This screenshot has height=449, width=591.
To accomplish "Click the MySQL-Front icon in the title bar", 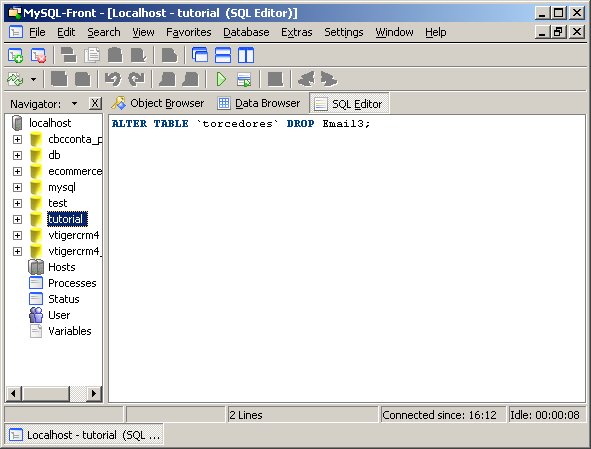I will [x=14, y=13].
